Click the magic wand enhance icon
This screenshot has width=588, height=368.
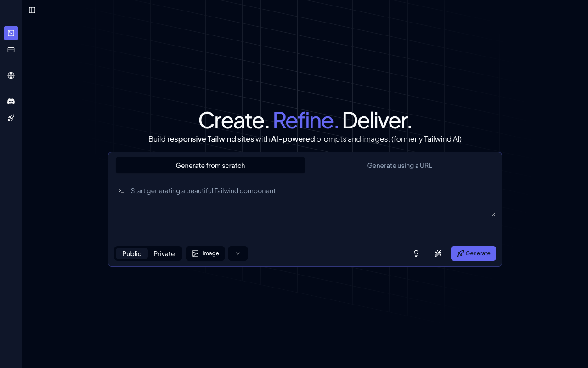(x=438, y=253)
